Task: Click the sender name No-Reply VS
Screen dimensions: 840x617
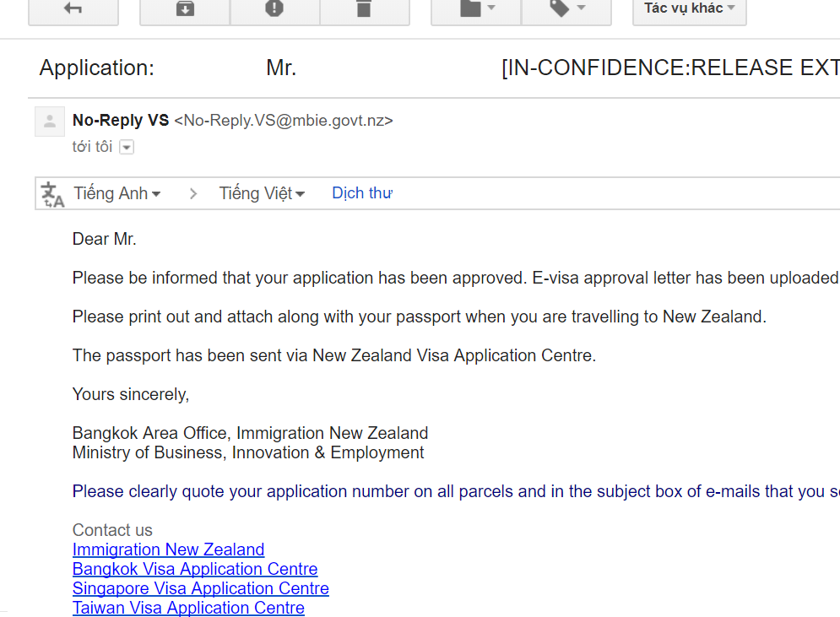Action: coord(121,121)
